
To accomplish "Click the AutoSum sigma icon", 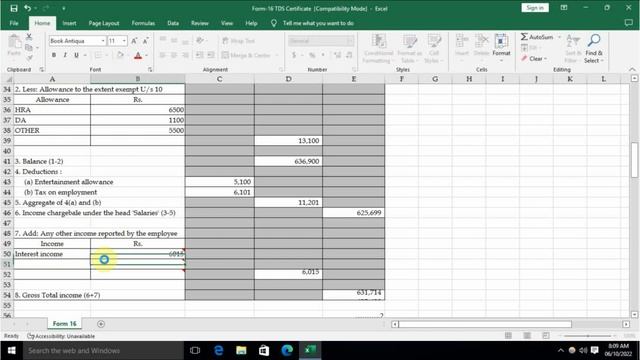I will (524, 37).
